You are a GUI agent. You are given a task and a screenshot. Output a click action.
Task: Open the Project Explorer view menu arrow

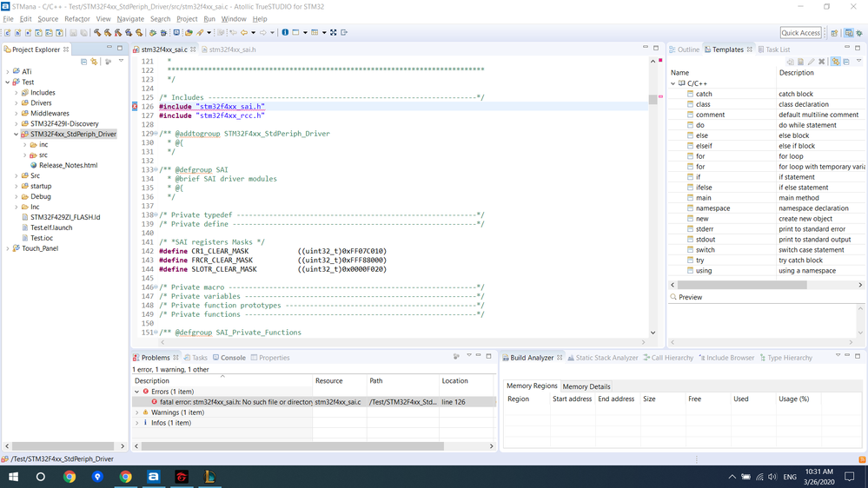coord(121,61)
